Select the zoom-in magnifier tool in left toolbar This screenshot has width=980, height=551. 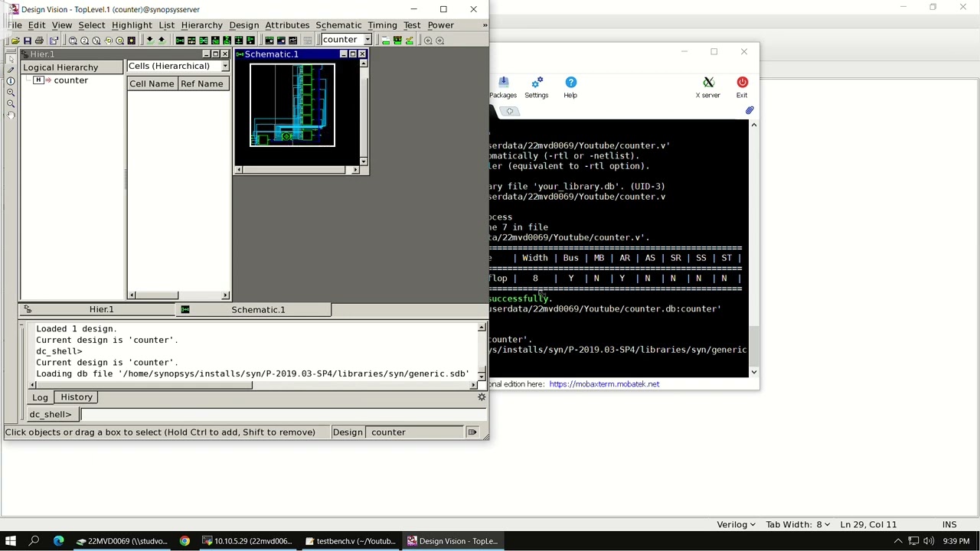point(11,92)
